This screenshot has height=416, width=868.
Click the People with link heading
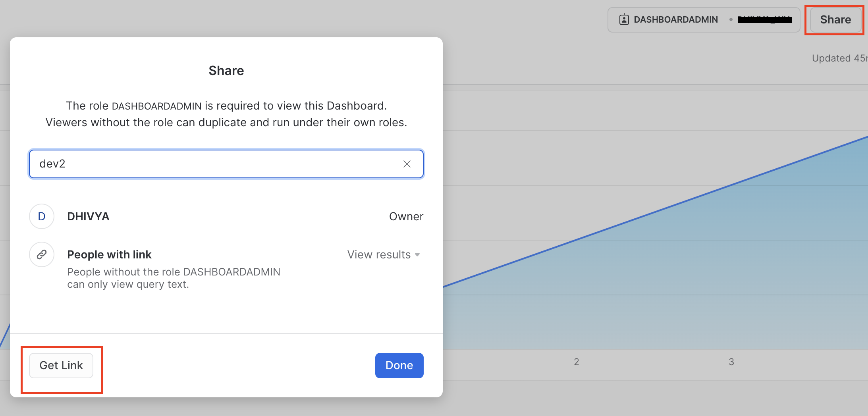(x=109, y=254)
